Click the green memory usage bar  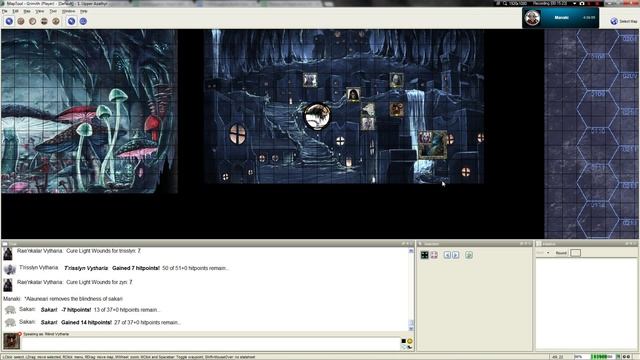(602, 357)
